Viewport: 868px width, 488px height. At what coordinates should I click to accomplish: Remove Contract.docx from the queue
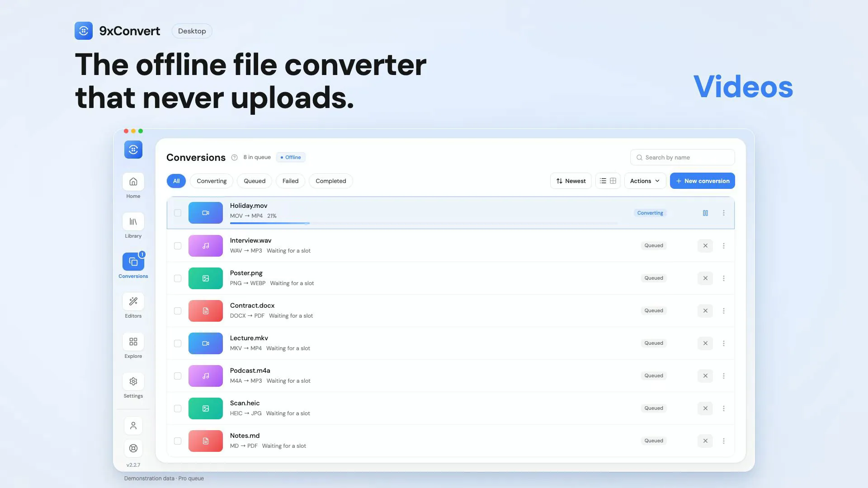[x=705, y=311]
